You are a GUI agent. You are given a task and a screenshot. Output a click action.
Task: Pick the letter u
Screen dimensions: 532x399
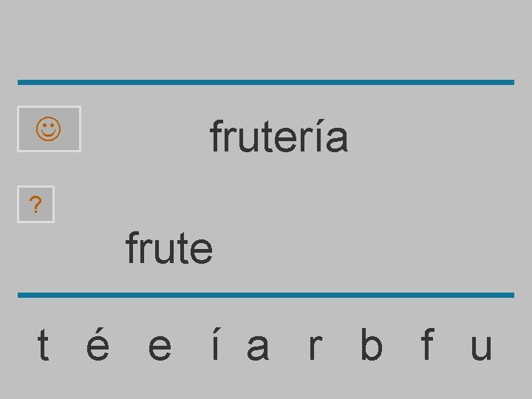480,346
